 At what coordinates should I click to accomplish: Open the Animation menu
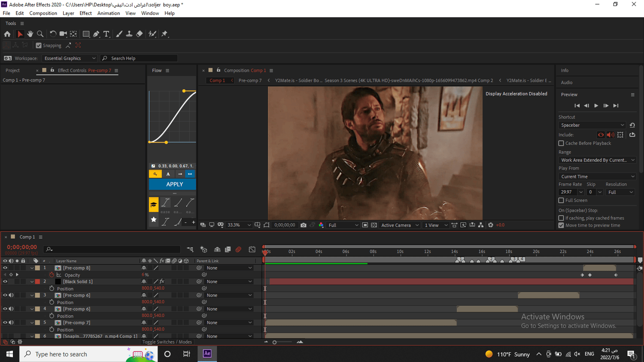(x=109, y=13)
